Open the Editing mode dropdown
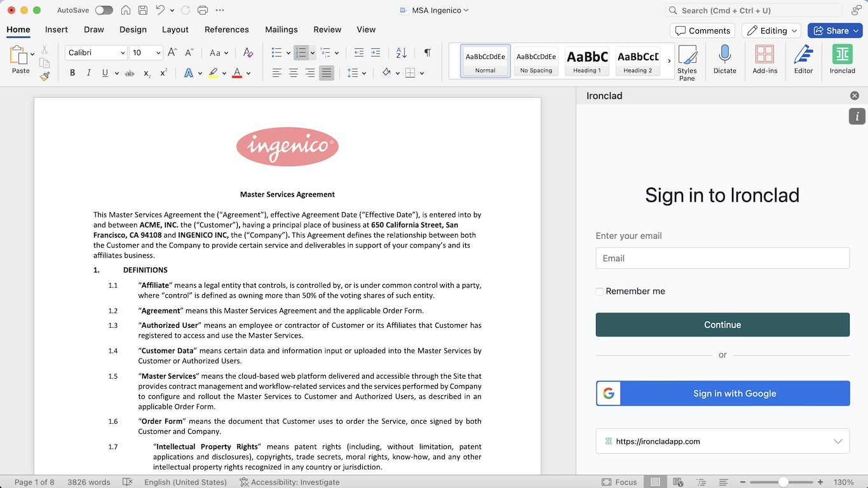The image size is (868, 488). click(x=771, y=30)
